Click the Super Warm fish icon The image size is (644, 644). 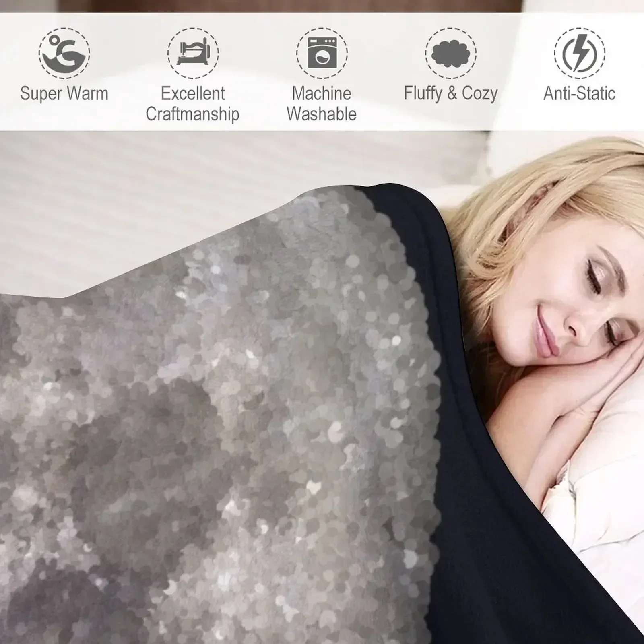(64, 53)
